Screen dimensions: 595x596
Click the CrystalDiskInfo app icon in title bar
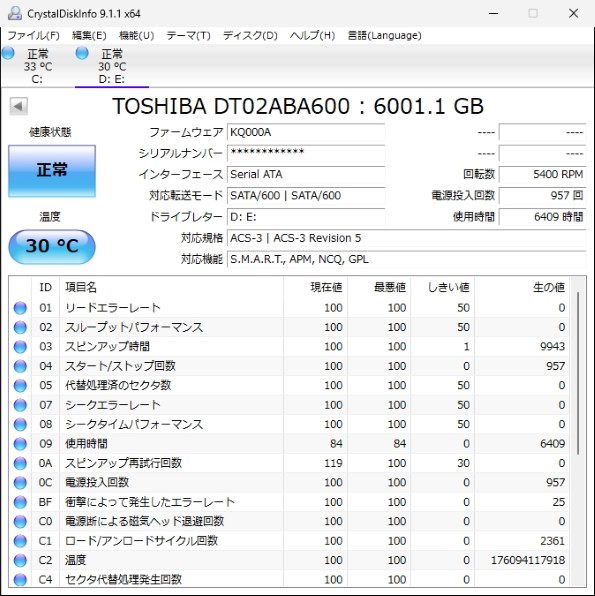click(x=15, y=13)
